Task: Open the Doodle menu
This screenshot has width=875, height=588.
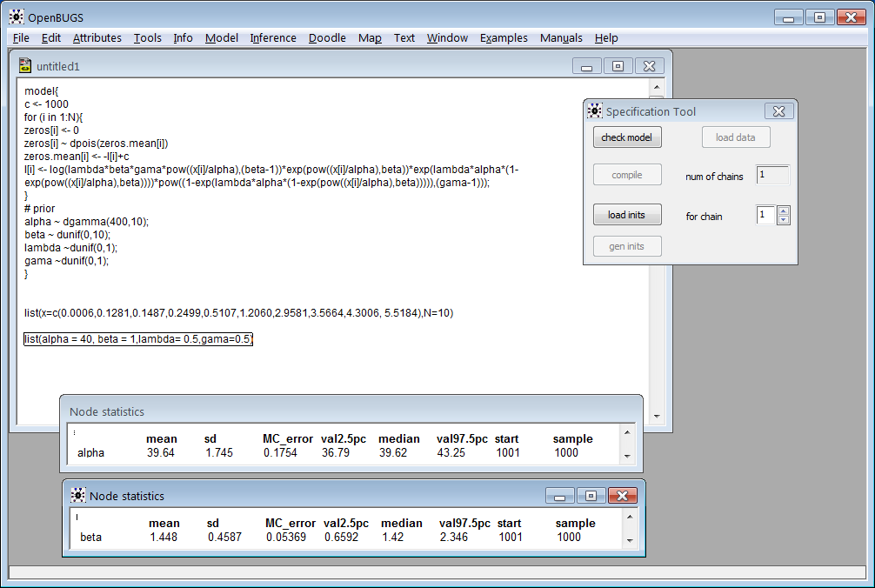Action: pos(327,38)
